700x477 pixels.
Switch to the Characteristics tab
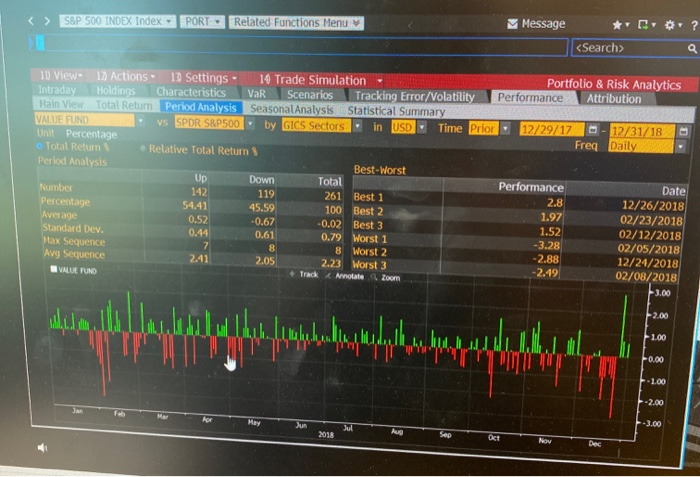point(191,92)
